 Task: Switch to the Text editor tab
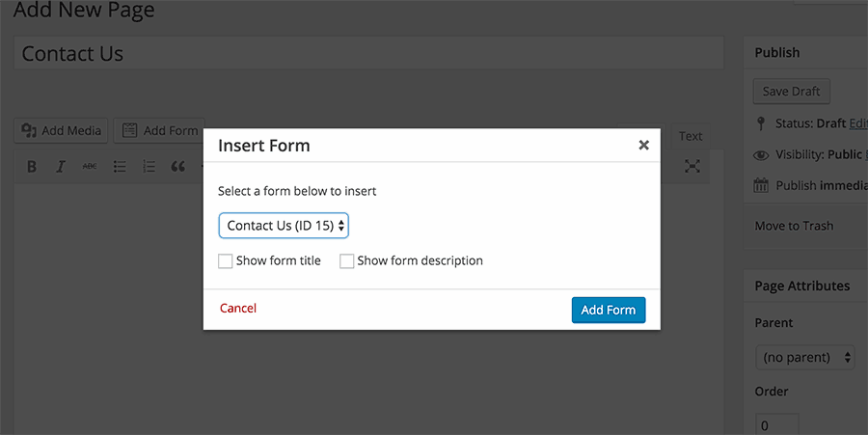(x=691, y=136)
